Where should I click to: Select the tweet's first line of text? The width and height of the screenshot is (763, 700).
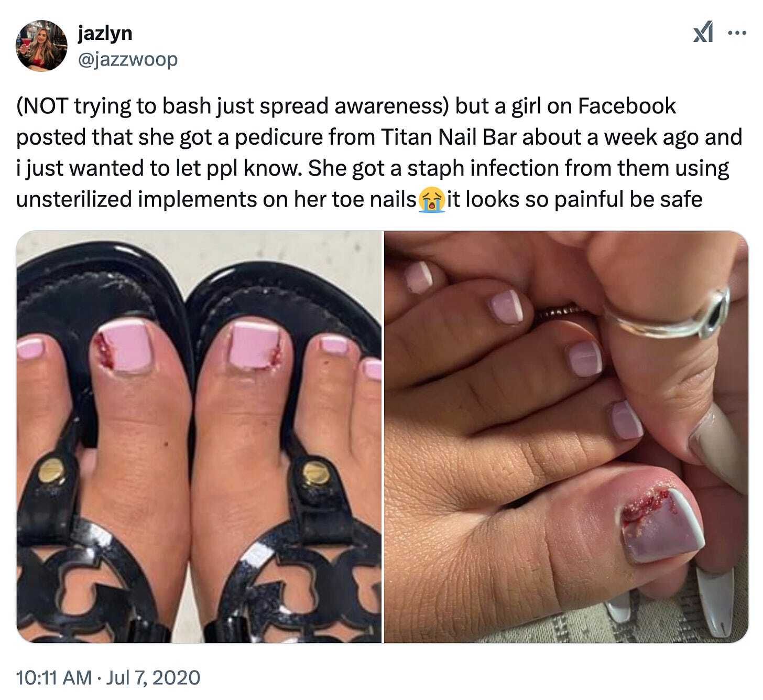[x=346, y=106]
